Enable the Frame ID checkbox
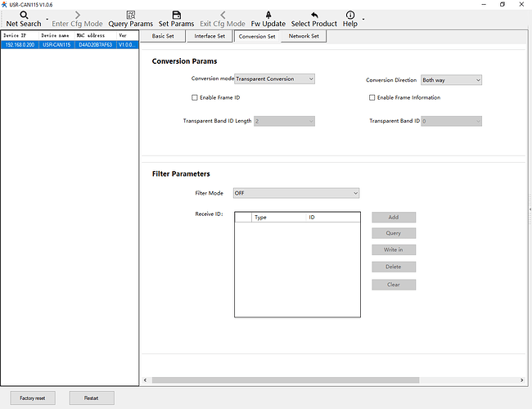 [x=194, y=97]
